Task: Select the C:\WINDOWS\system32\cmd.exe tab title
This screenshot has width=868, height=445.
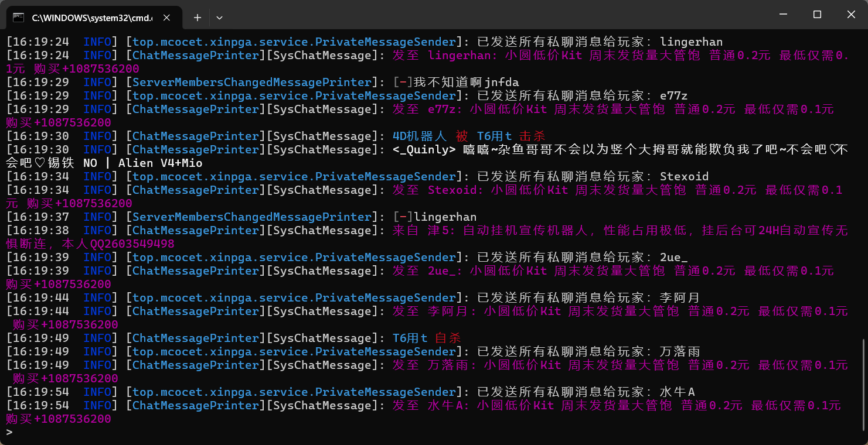Action: coord(91,18)
